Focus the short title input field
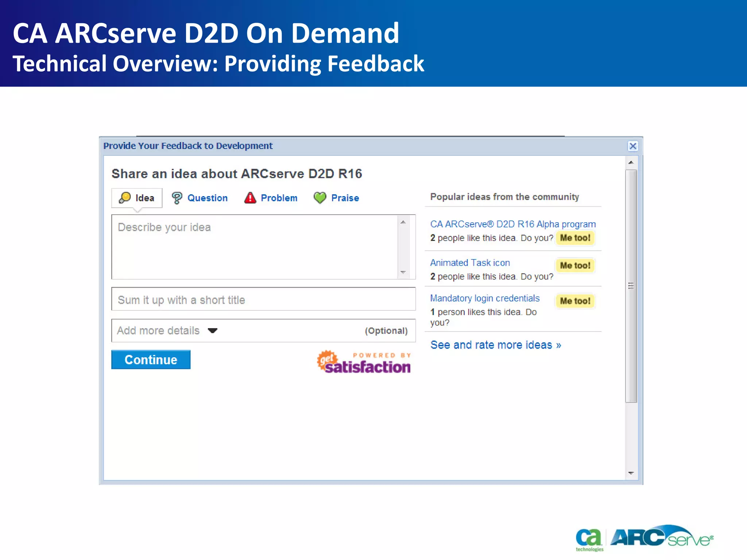 point(263,299)
